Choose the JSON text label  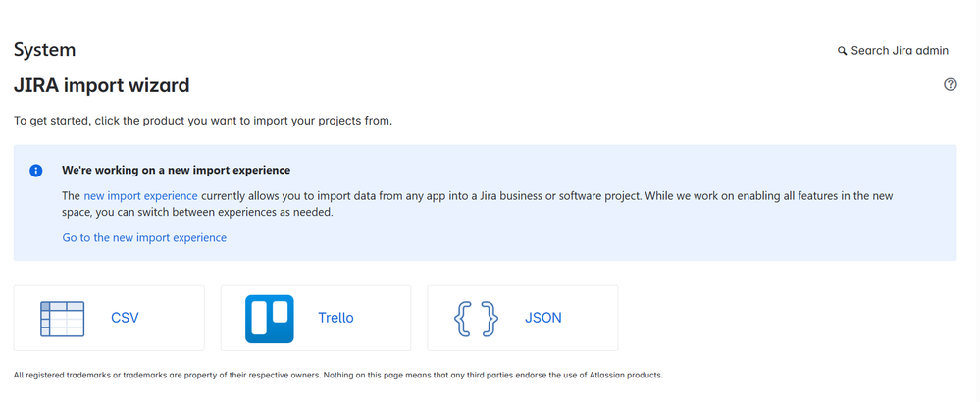click(x=543, y=318)
